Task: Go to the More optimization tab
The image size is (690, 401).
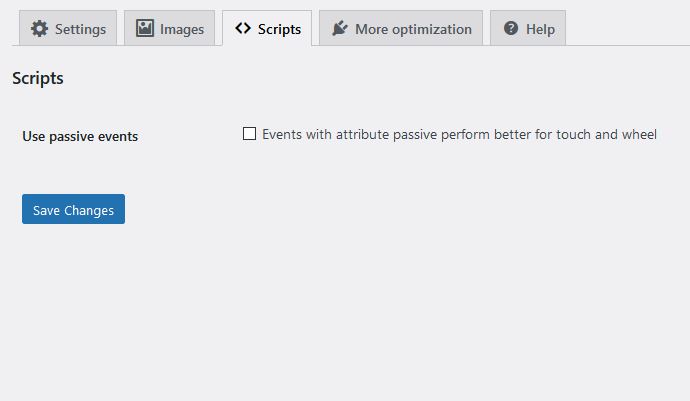Action: 401,28
